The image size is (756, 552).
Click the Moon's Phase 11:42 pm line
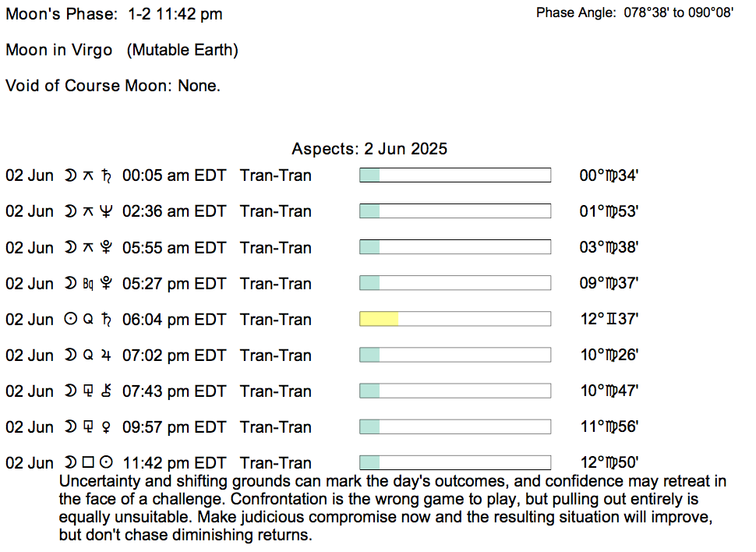(x=114, y=14)
